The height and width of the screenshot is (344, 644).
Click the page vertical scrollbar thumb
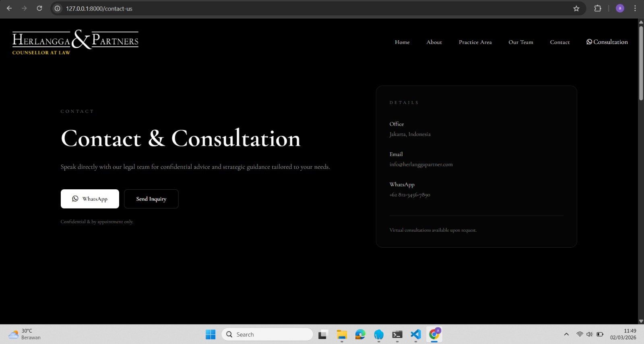tap(641, 63)
